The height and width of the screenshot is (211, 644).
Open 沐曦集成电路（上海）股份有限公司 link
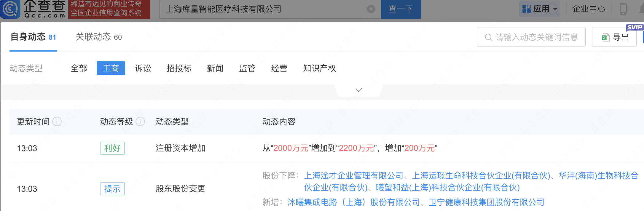pyautogui.click(x=353, y=202)
